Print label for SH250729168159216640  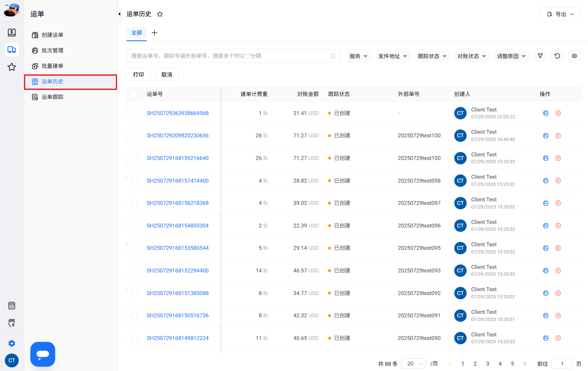tap(546, 158)
